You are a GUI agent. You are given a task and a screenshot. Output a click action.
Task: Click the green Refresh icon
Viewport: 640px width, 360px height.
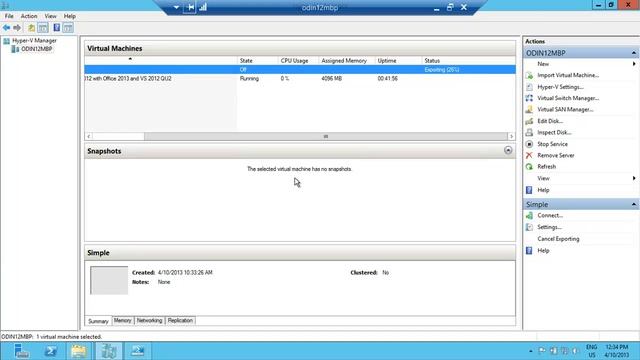[x=529, y=167]
